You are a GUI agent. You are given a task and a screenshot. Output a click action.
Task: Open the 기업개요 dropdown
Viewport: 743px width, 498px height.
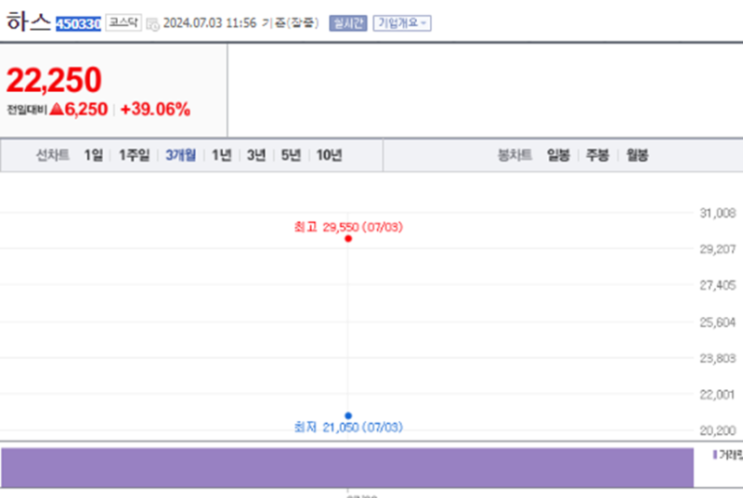tap(402, 23)
